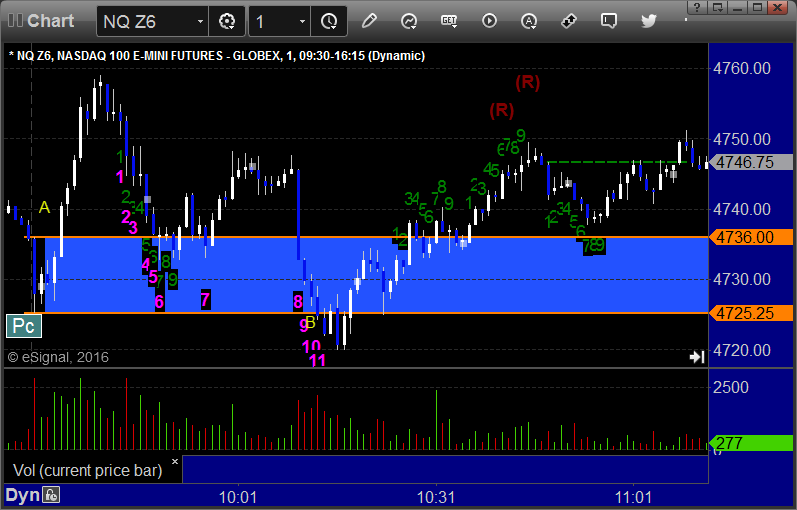
Task: Select the magenta 11 count marker
Action: [x=317, y=361]
